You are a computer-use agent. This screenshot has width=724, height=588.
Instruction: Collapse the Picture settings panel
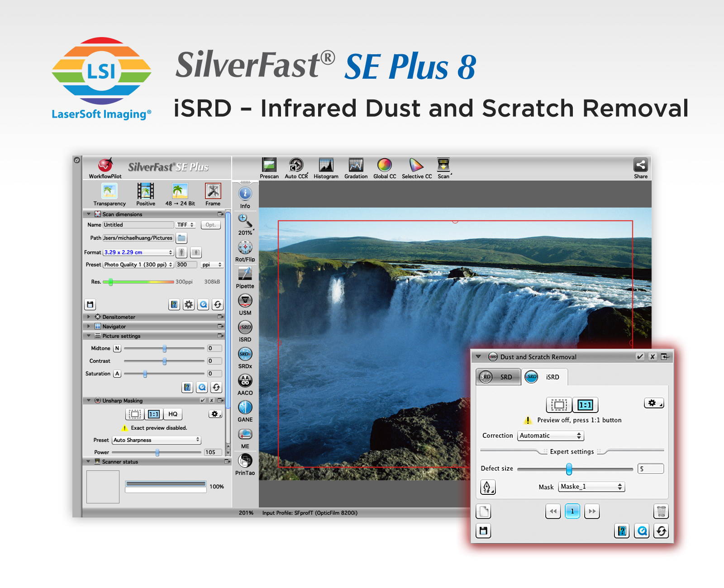click(x=89, y=336)
